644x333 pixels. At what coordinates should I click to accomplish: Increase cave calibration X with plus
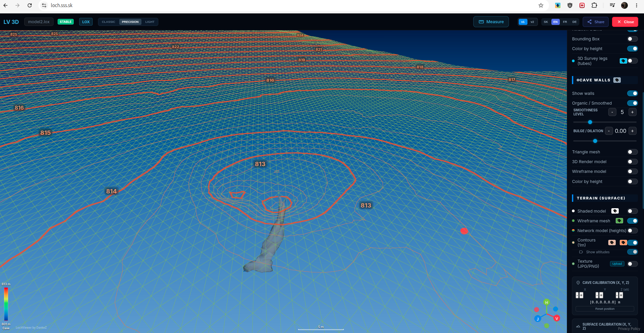581,295
